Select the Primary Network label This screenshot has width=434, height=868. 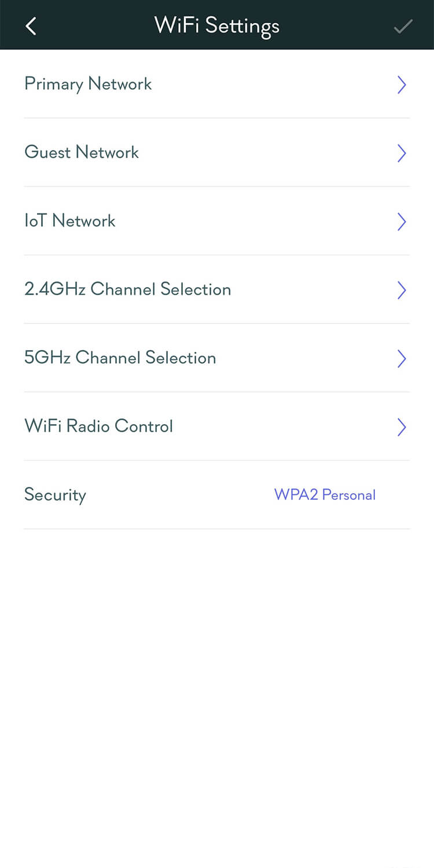click(x=88, y=84)
